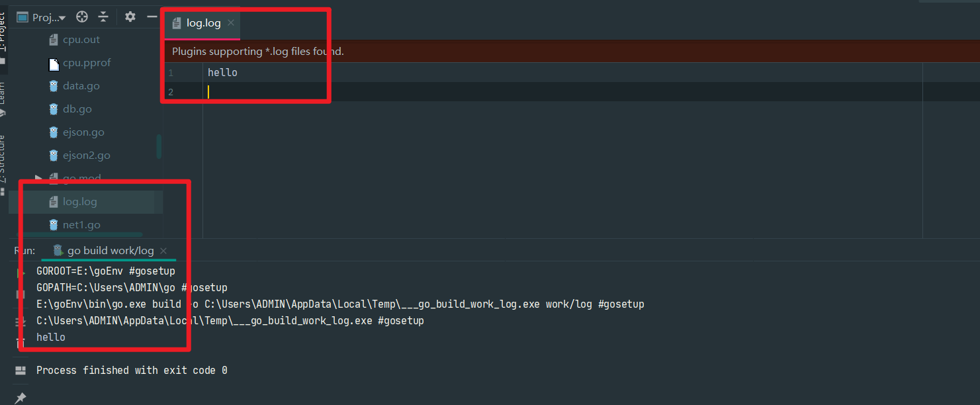Viewport: 980px width, 405px height.
Task: Click the GOROOT=E:\goEnv output line
Action: coord(106,271)
